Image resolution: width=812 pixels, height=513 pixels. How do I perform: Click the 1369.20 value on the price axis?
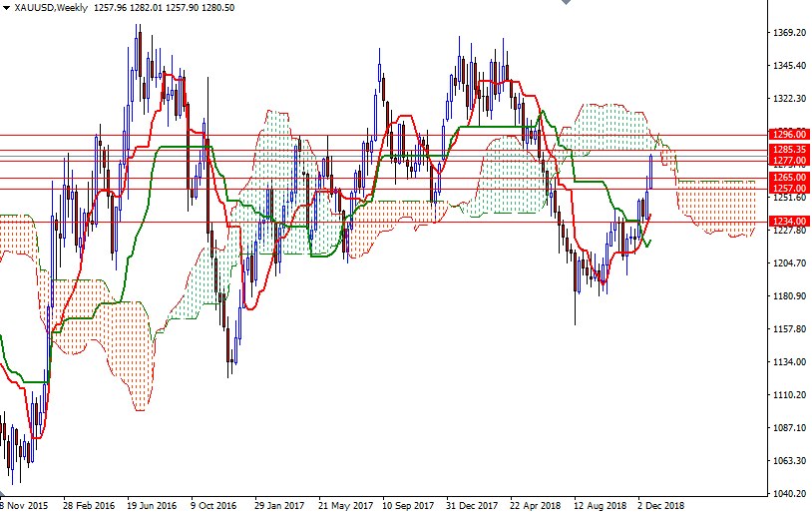[789, 33]
